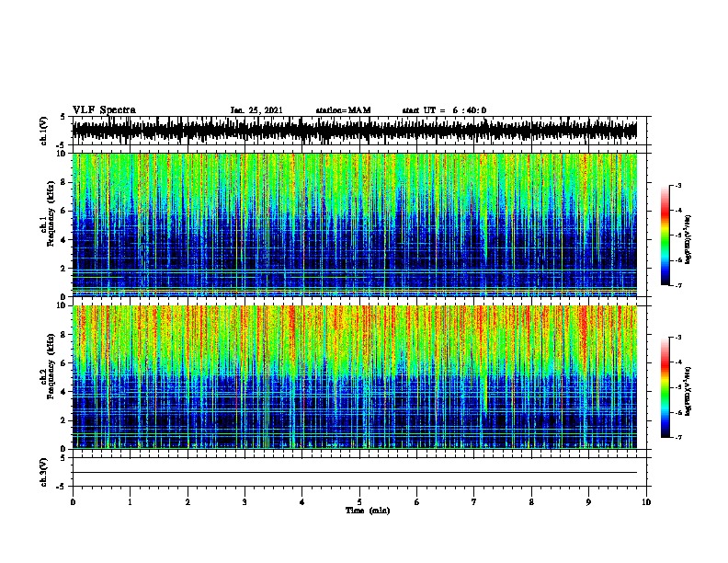Click the "ch.3(V)" vertical axis label
This screenshot has width=728, height=563.
tap(43, 472)
